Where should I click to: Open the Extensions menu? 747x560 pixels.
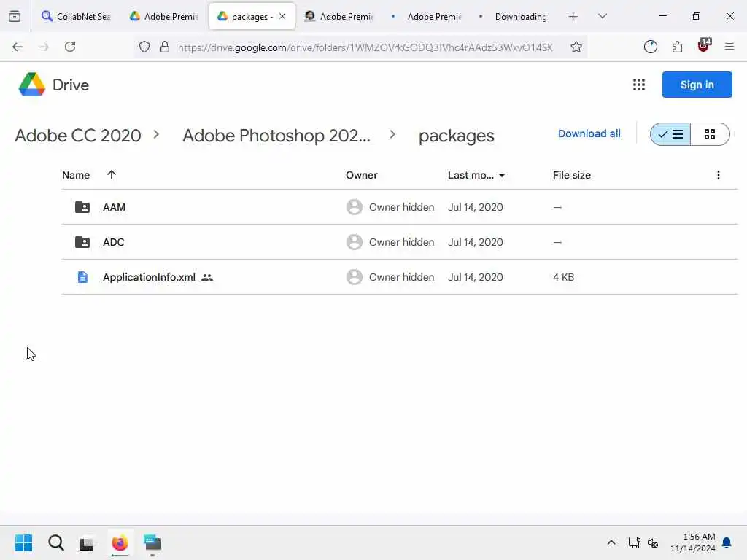677,47
